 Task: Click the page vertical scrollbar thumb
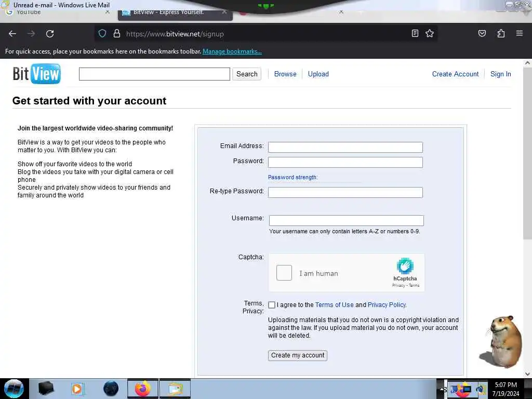coord(528,153)
